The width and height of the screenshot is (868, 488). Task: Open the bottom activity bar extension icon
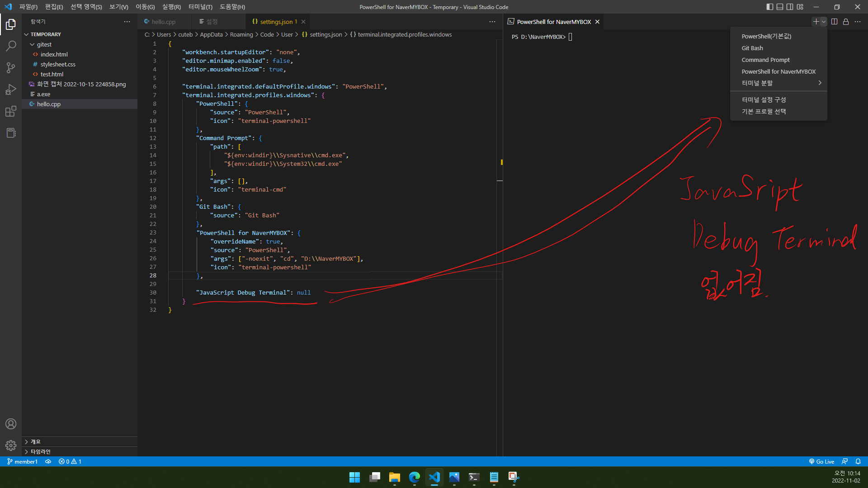(x=11, y=133)
